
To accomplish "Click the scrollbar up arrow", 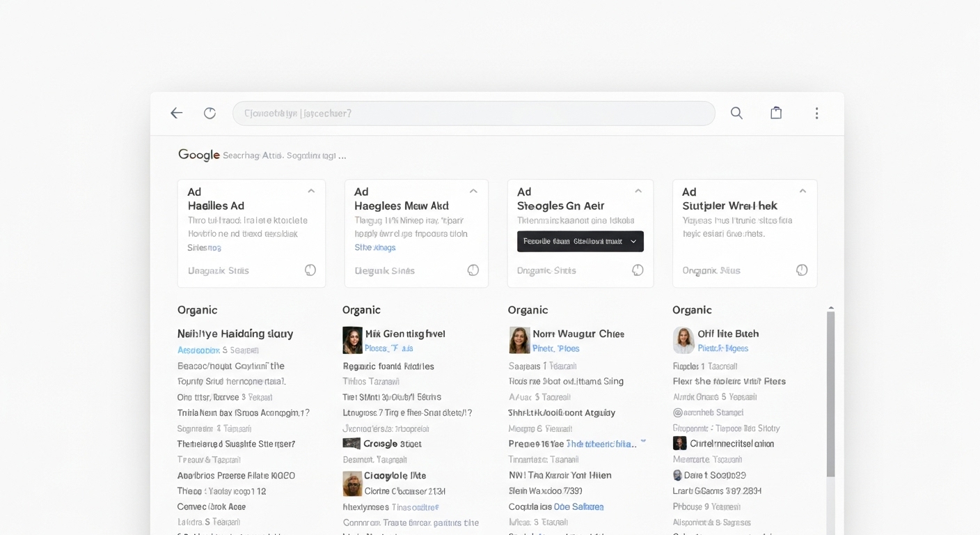I will click(830, 307).
